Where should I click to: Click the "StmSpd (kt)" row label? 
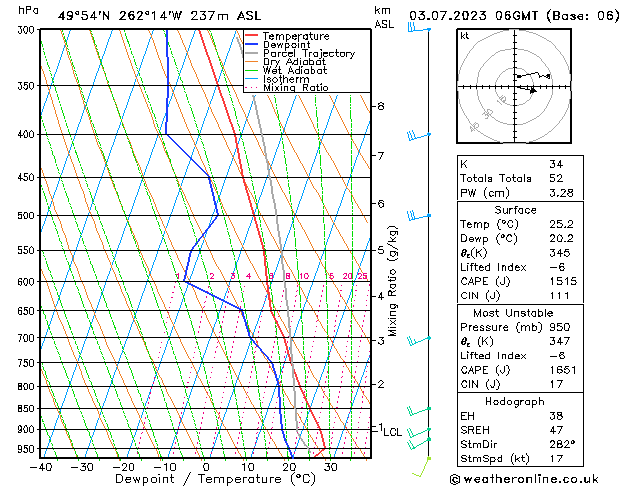pyautogui.click(x=495, y=459)
